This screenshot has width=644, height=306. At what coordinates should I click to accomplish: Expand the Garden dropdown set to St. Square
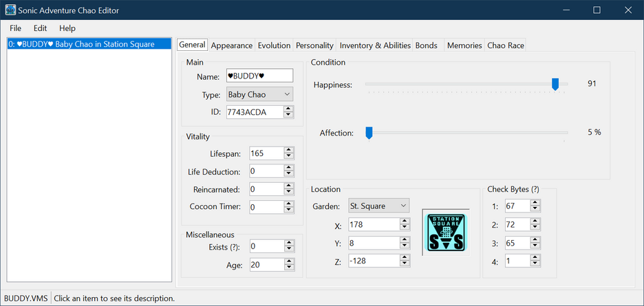pyautogui.click(x=378, y=206)
